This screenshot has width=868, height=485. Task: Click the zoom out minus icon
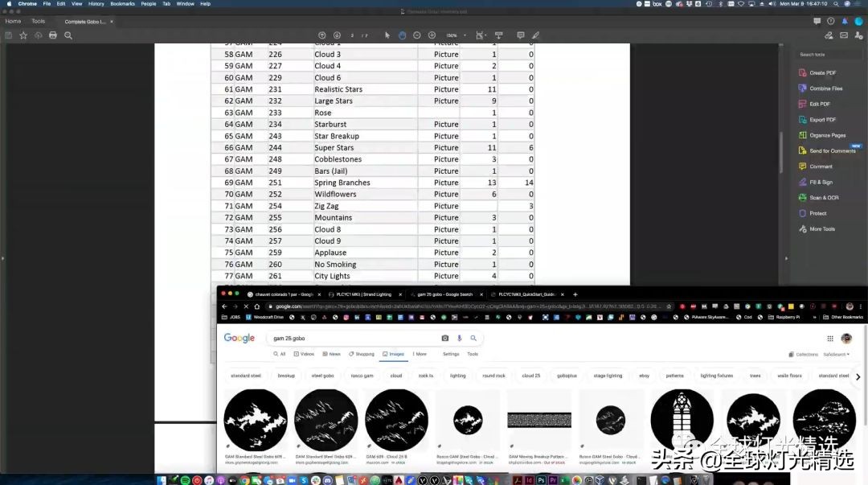tap(417, 35)
